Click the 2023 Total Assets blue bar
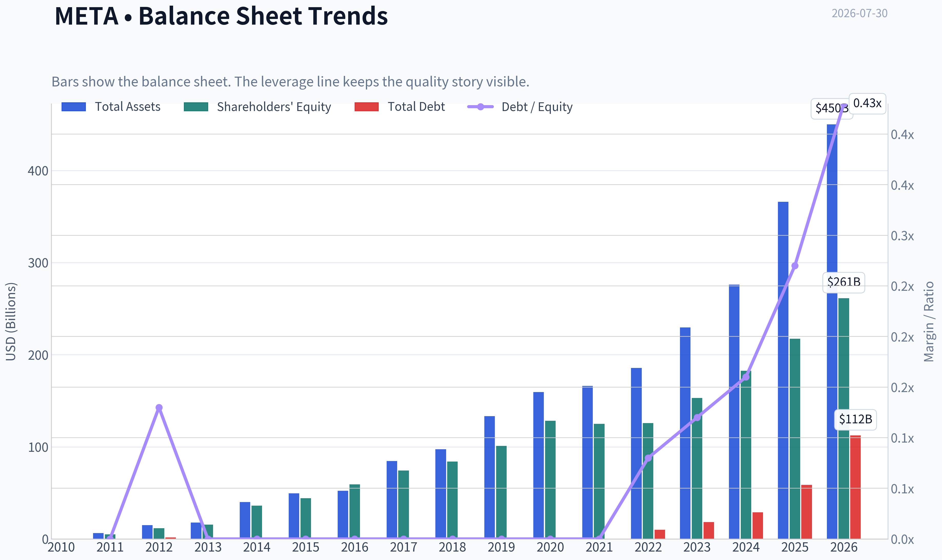The height and width of the screenshot is (560, 942). [685, 433]
